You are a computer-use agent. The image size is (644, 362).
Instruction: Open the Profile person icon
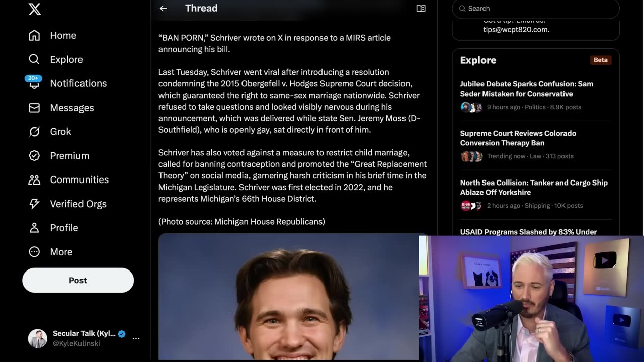[x=34, y=228]
